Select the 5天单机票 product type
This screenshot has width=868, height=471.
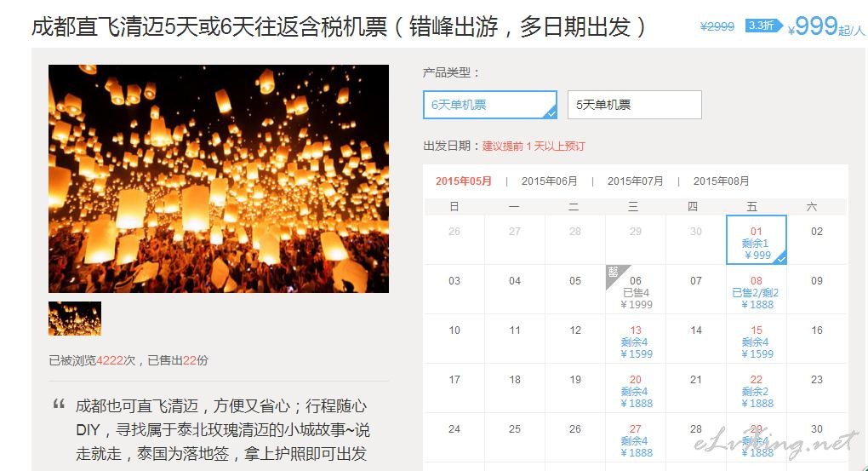(634, 105)
